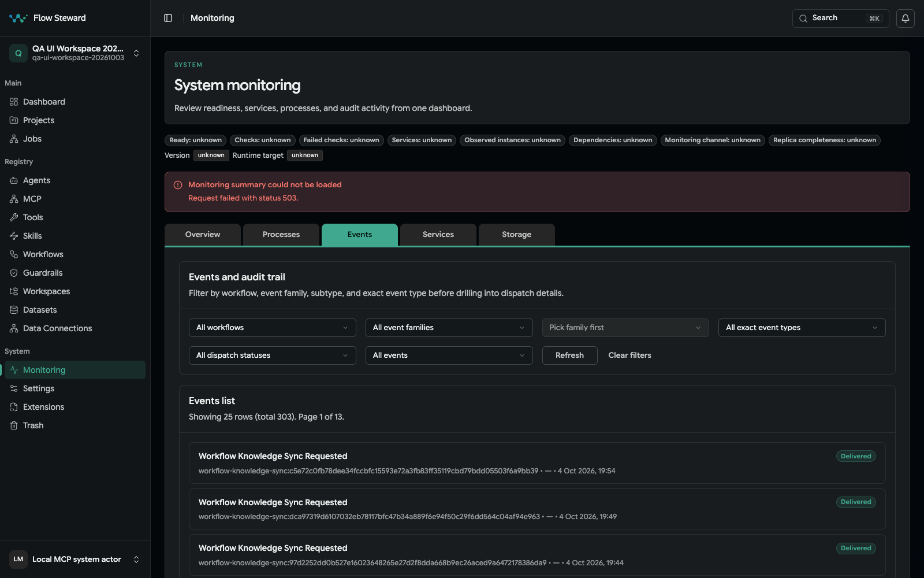This screenshot has width=924, height=578.
Task: Switch to the Services tab
Action: pos(438,235)
